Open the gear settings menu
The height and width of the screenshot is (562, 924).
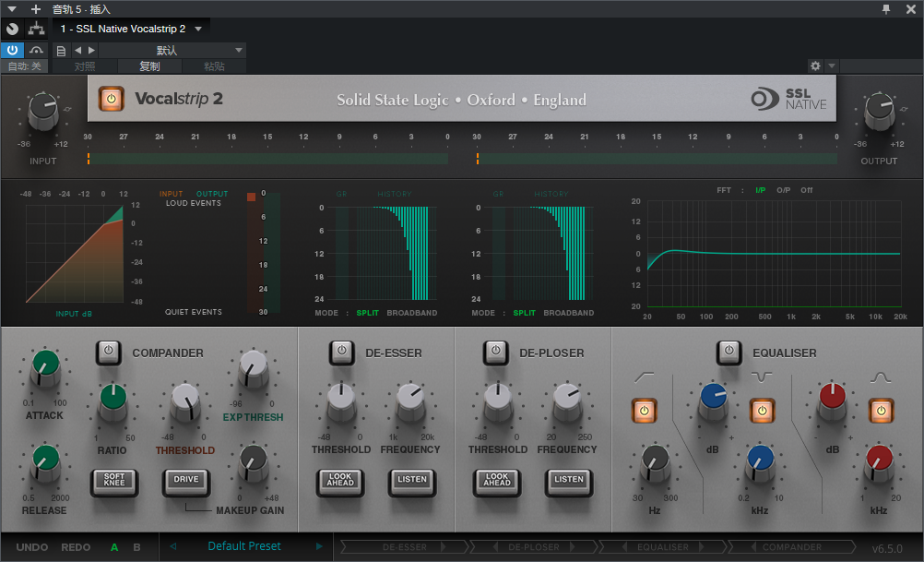coord(815,66)
